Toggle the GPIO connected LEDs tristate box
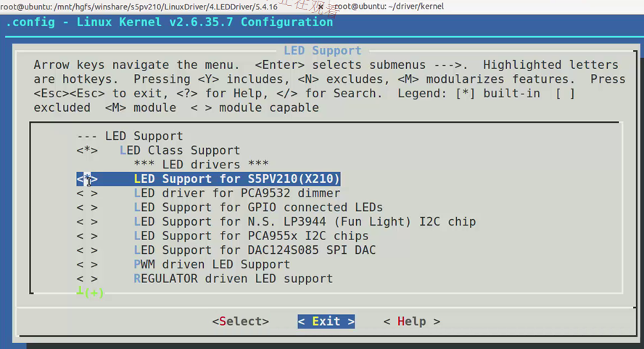The image size is (644, 349). point(87,208)
